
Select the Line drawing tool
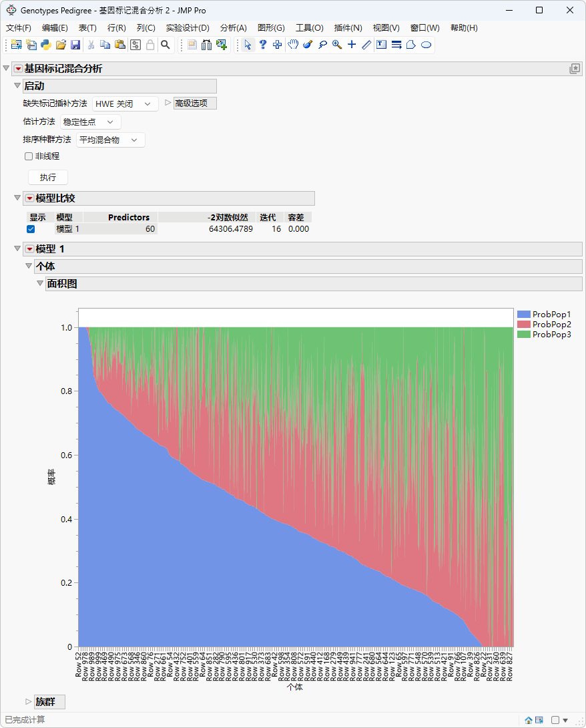[366, 45]
